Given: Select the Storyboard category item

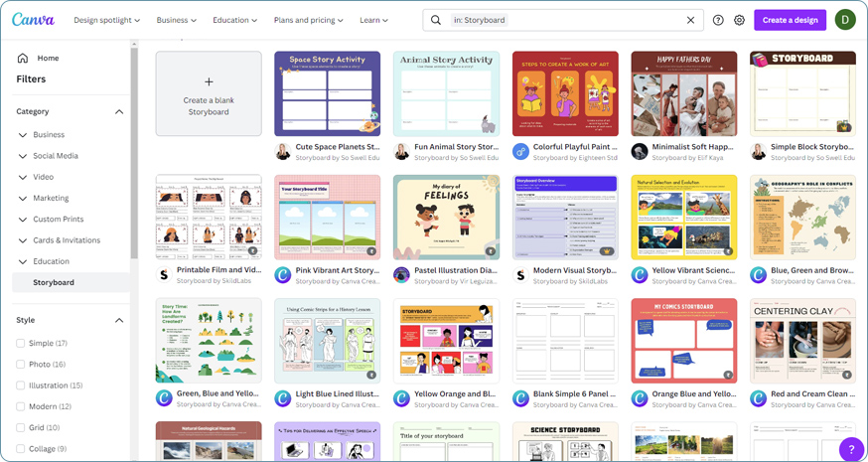Looking at the screenshot, I should (71, 282).
